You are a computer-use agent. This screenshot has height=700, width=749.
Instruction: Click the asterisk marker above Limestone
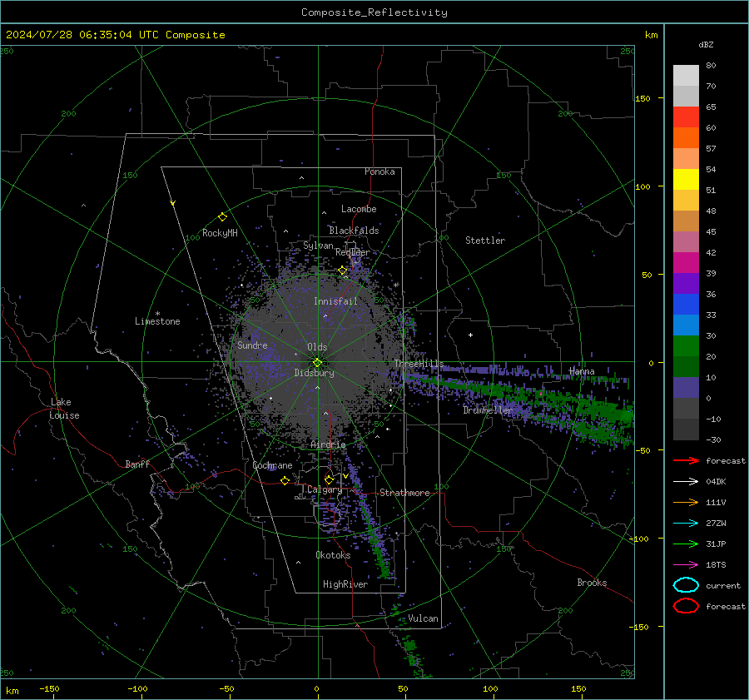tap(157, 314)
